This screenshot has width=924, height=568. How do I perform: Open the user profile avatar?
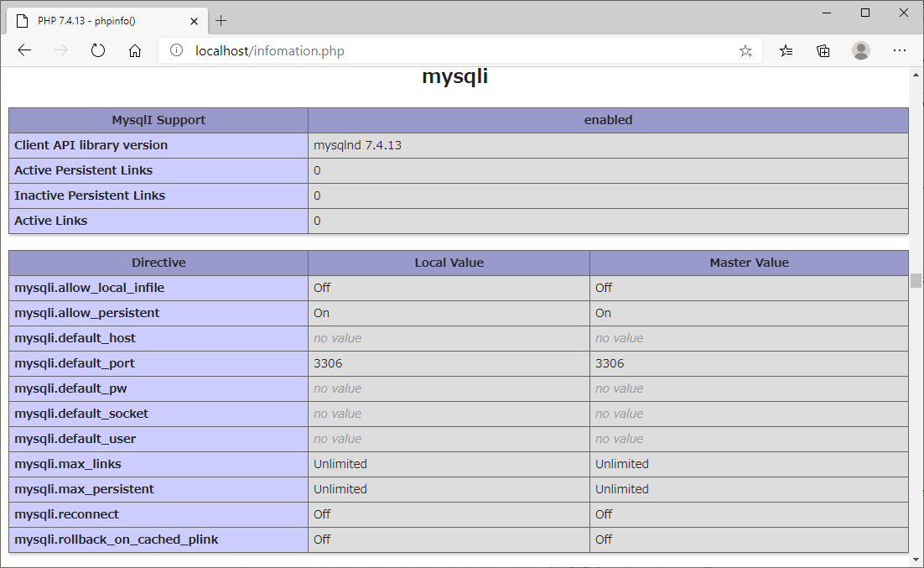click(861, 50)
